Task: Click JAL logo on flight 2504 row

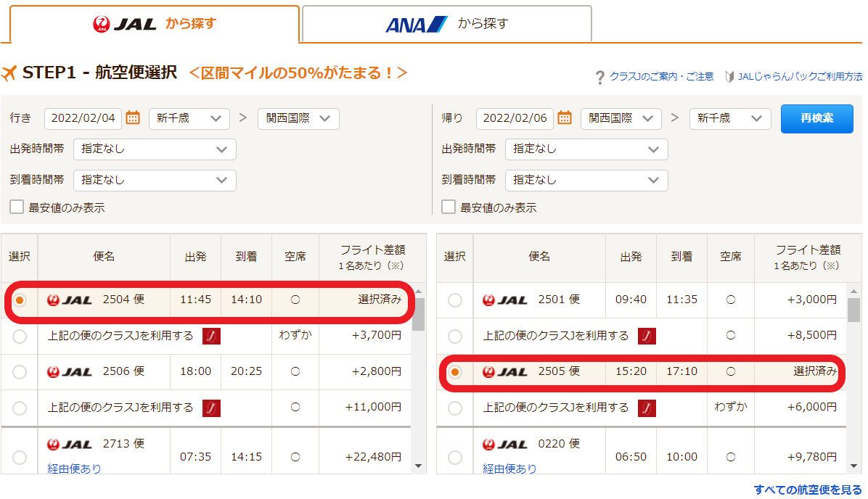Action: click(x=70, y=300)
